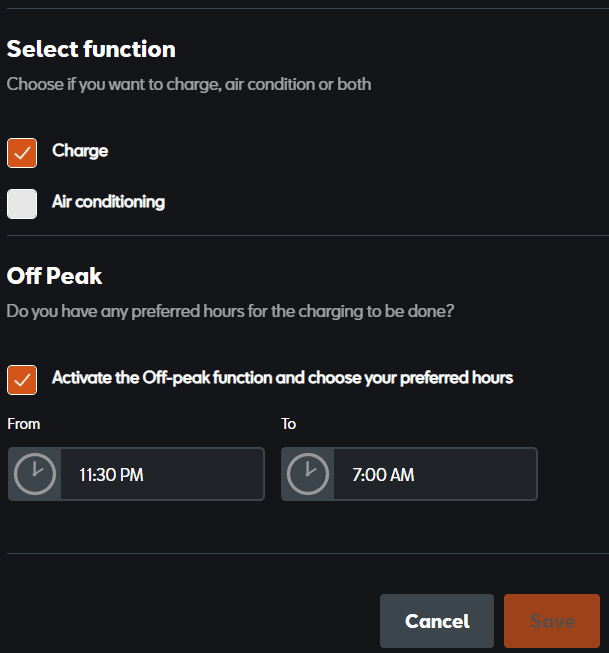Click the To label above the end time
The image size is (609, 653).
[x=289, y=424]
